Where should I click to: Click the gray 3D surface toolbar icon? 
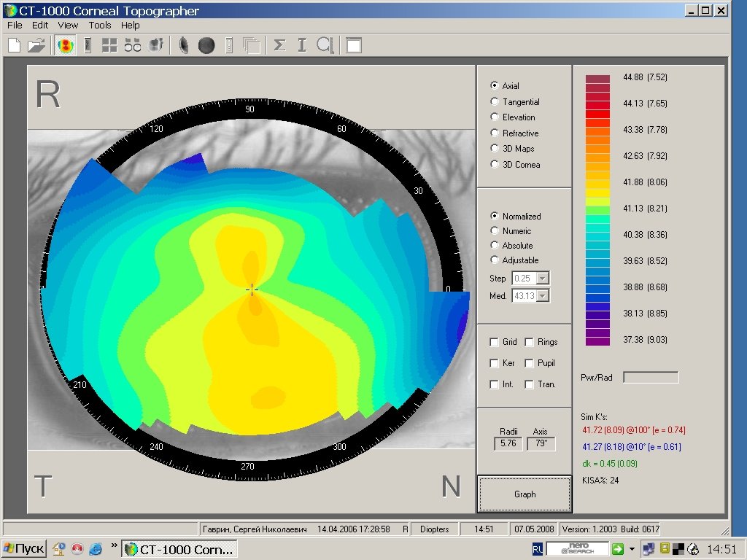point(156,46)
